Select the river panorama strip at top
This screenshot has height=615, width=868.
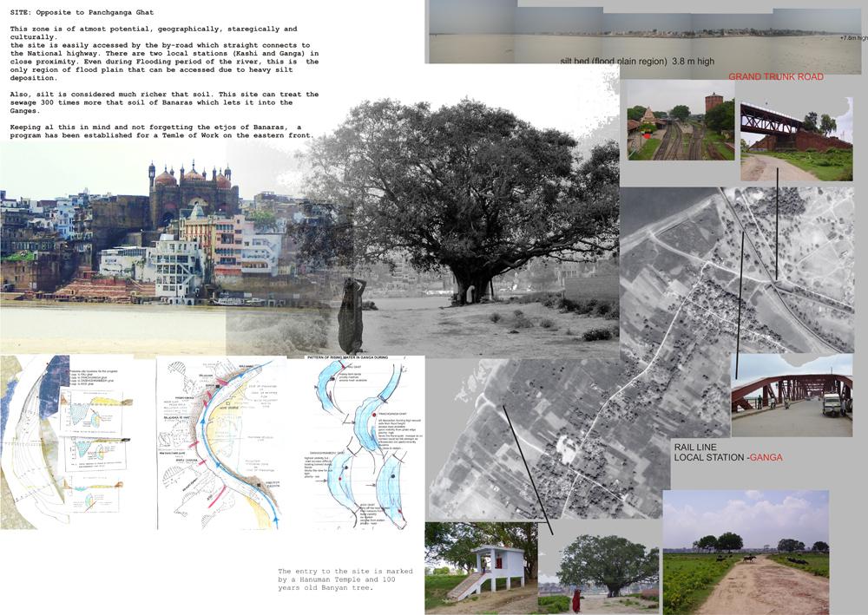(x=645, y=32)
